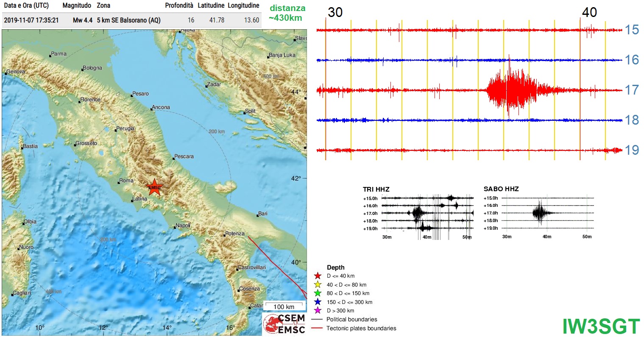644x337 pixels.
Task: Click the longitude value 13.60
Action: click(252, 20)
